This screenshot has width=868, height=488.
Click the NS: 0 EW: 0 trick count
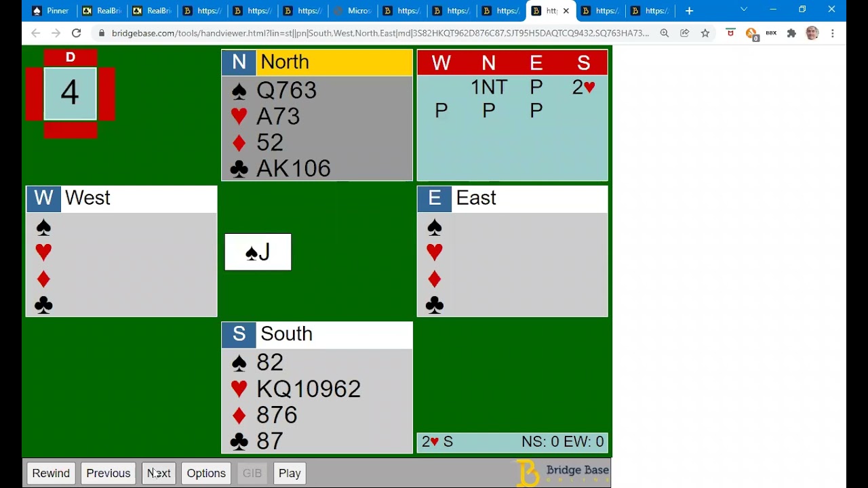[562, 442]
